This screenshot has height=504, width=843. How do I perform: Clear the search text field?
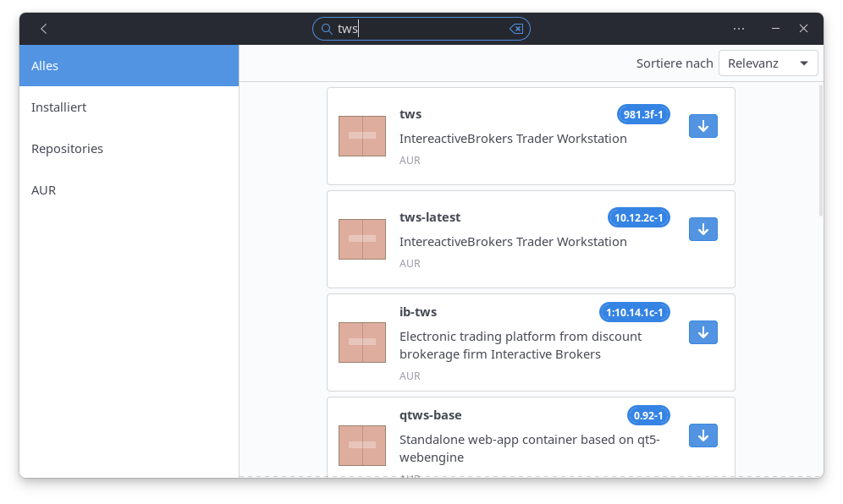click(x=516, y=29)
